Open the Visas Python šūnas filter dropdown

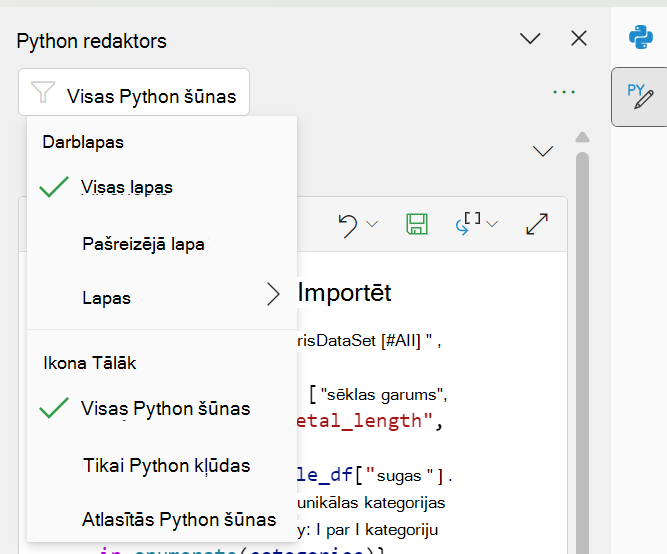tap(134, 92)
